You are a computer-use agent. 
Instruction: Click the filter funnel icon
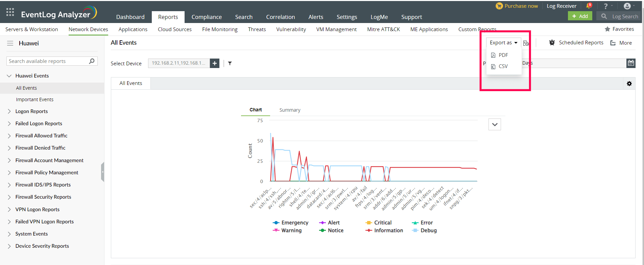[x=230, y=63]
